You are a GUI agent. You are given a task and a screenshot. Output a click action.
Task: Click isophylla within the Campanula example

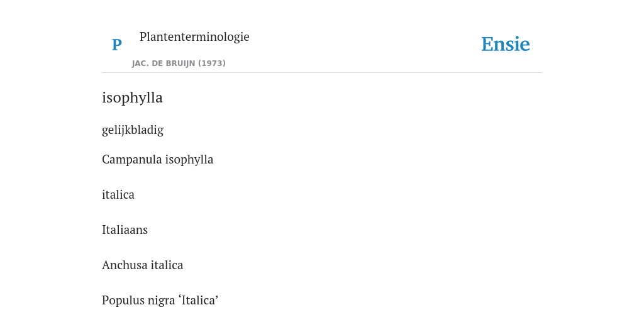pos(189,159)
